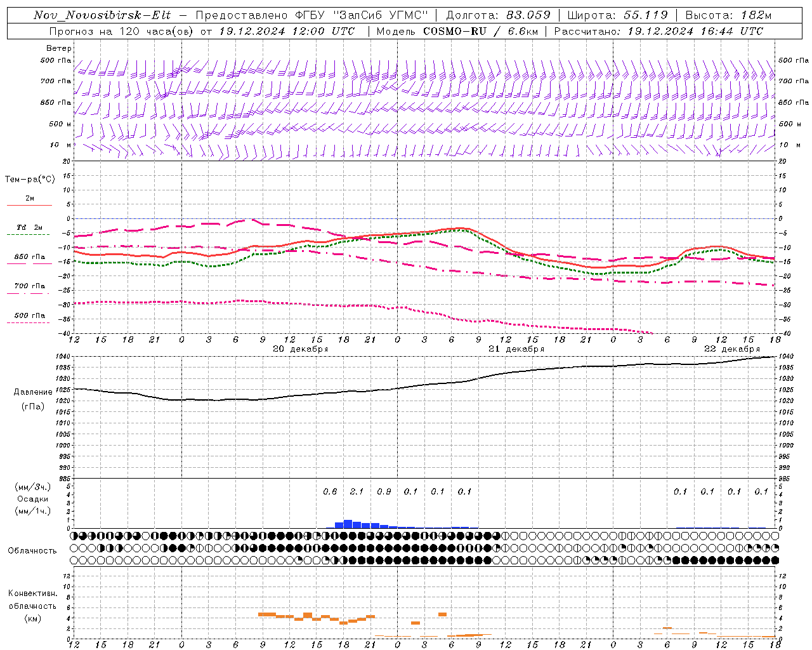Screen dimensions: 812x650
Task: Click the 20 декабря date label
Action: (x=300, y=349)
